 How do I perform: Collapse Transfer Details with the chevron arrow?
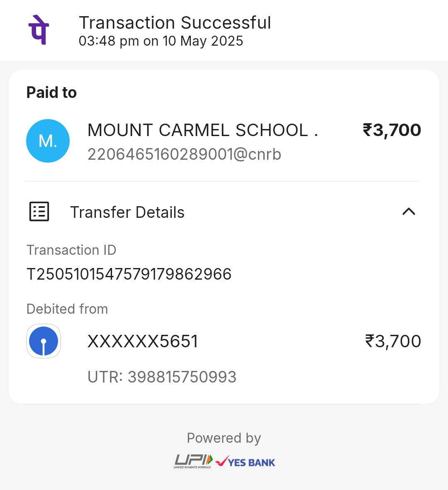pyautogui.click(x=409, y=212)
